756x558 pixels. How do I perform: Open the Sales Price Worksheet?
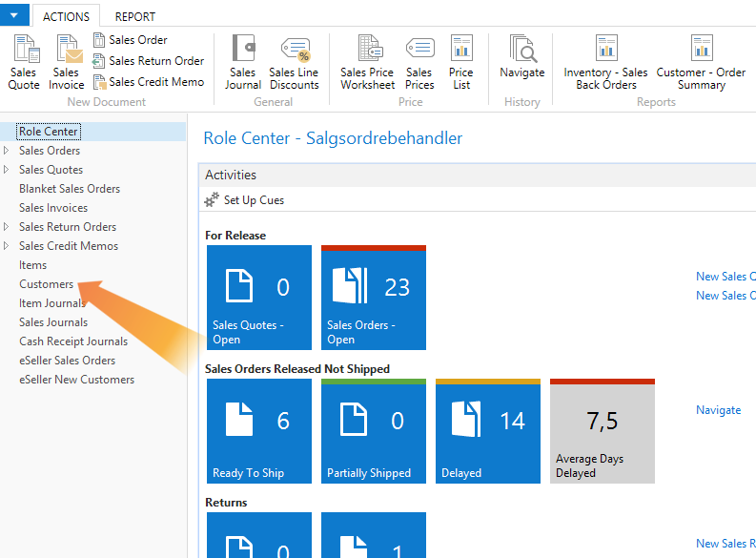(x=367, y=62)
